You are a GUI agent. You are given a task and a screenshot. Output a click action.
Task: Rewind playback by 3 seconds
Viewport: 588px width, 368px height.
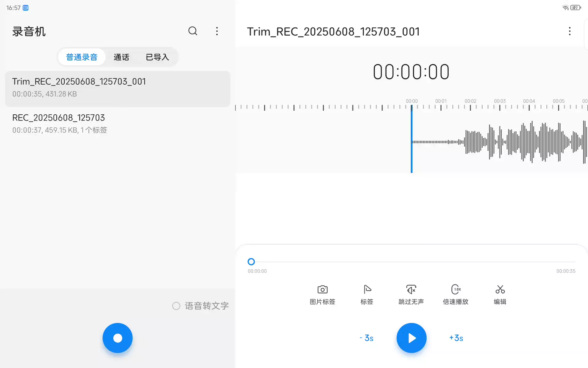(x=367, y=338)
